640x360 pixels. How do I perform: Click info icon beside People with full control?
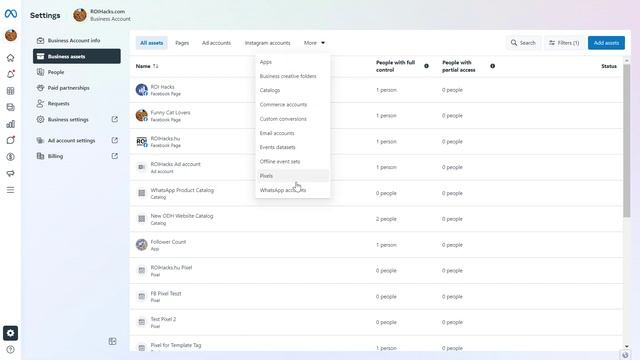(x=426, y=66)
